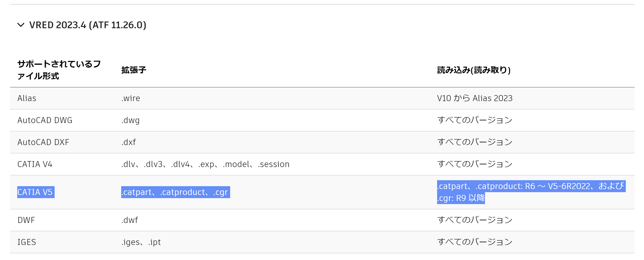Click the supported file formats column header

coord(59,70)
